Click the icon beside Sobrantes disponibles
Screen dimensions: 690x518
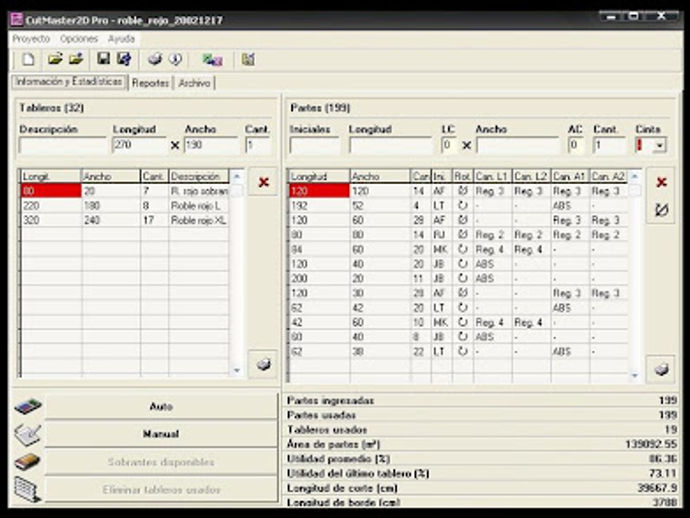pyautogui.click(x=28, y=462)
